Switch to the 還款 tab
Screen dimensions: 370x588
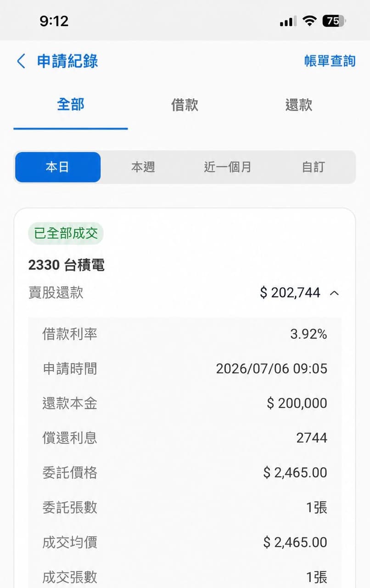pos(299,105)
